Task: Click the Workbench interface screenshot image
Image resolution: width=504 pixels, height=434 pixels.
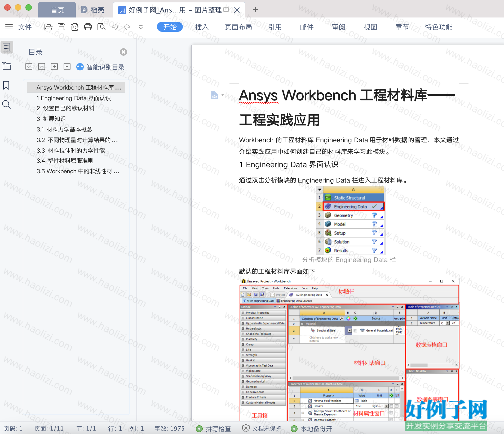Action: [x=349, y=349]
